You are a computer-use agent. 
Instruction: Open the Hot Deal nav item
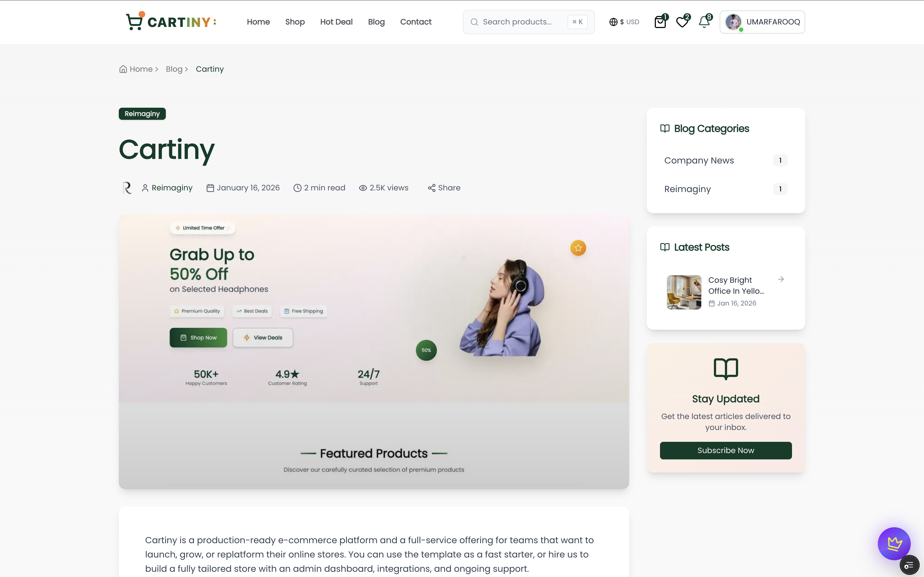[x=336, y=22]
